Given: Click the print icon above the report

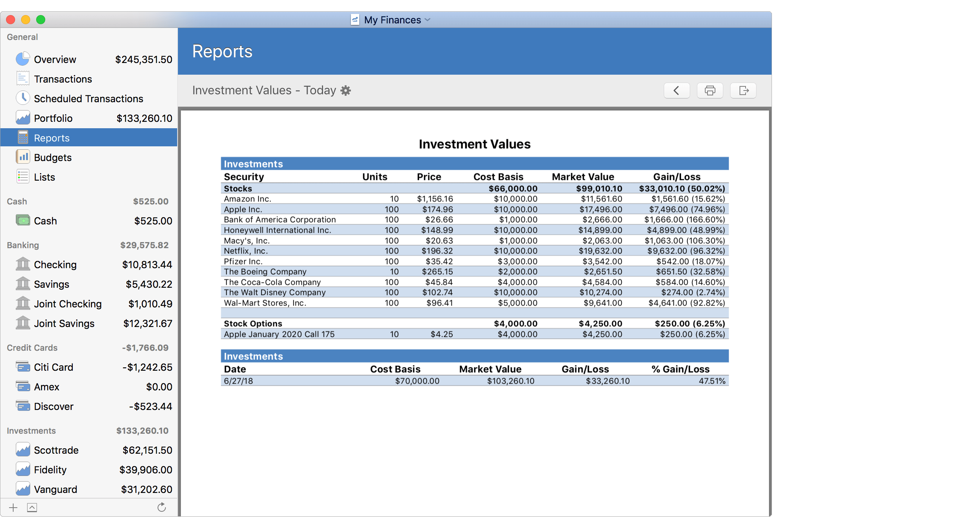Looking at the screenshot, I should (x=710, y=90).
